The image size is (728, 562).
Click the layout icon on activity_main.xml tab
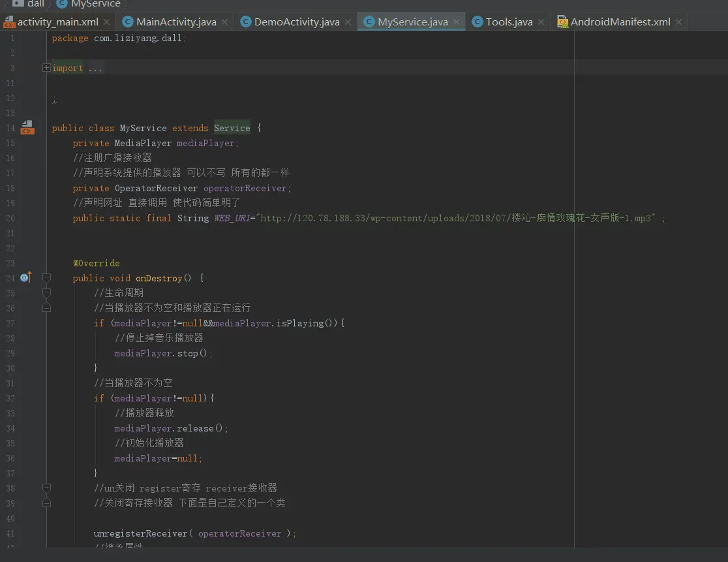(9, 22)
